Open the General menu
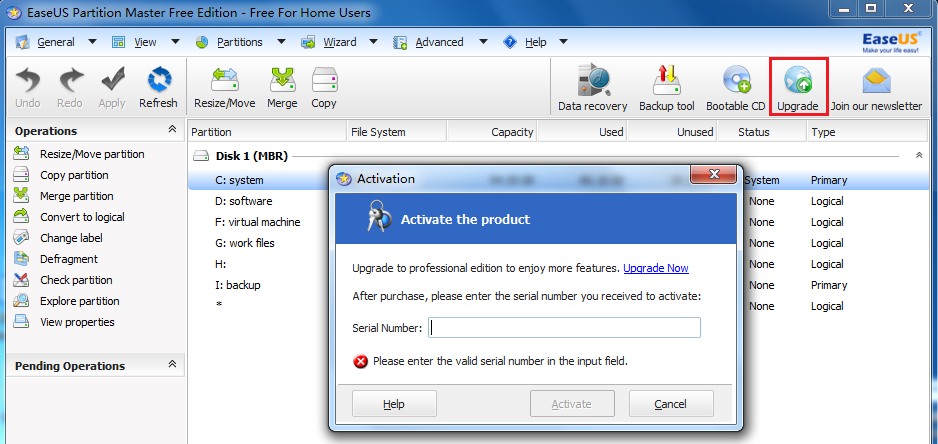This screenshot has width=938, height=444. pos(56,42)
